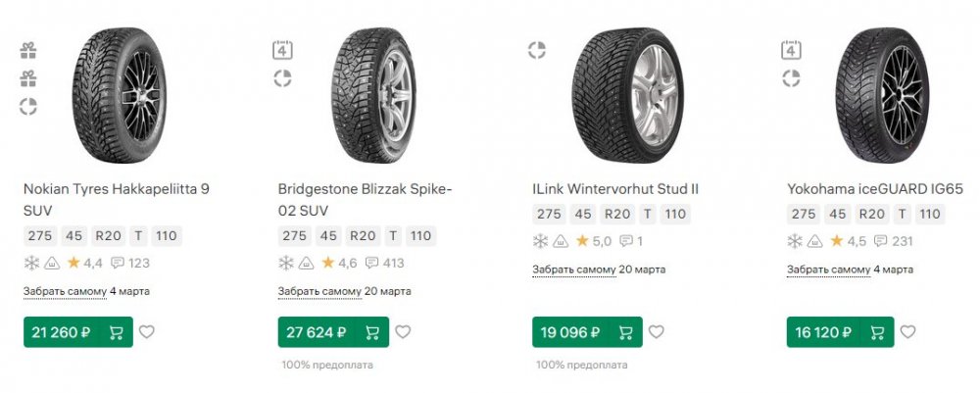
Task: Toggle wishlist heart for Yokohama iceGUARD IG65
Action: click(909, 332)
